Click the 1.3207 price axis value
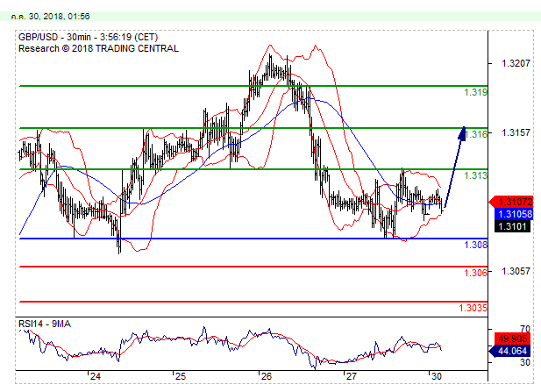The width and height of the screenshot is (541, 392). (x=516, y=63)
